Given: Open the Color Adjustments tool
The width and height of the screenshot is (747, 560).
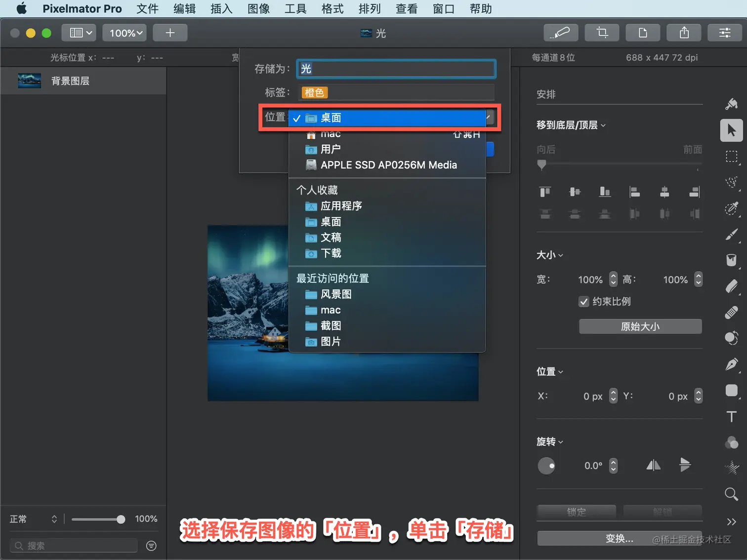Looking at the screenshot, I should pos(732,442).
